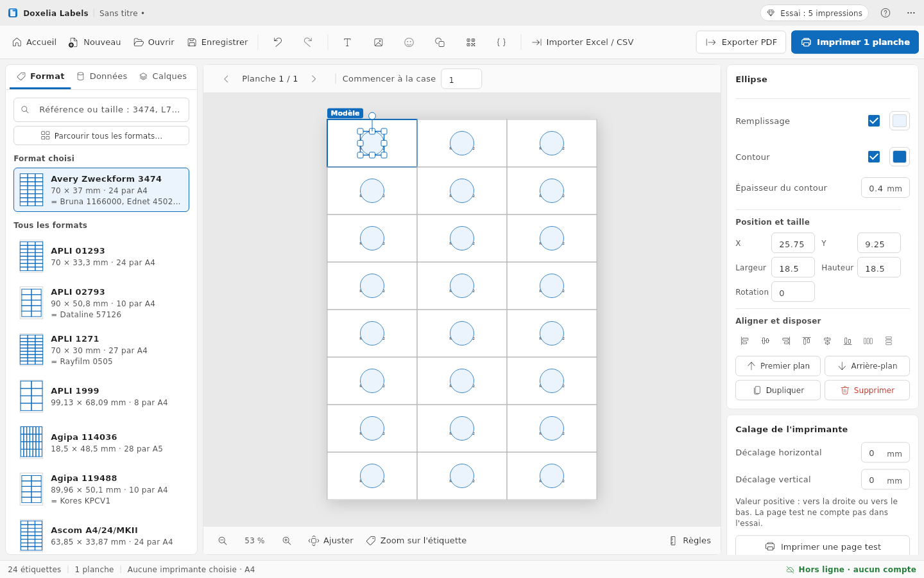Viewport: 924px width, 578px height.
Task: Undo the last action
Action: 278,42
